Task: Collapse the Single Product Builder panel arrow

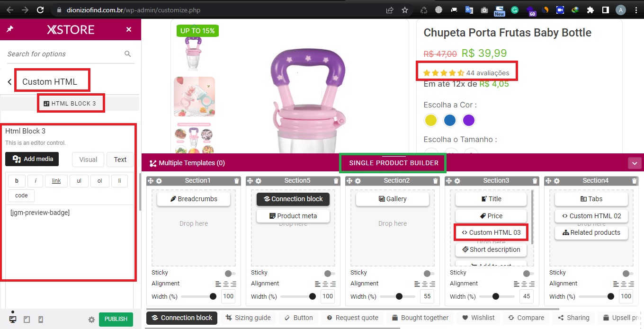Action: click(x=635, y=163)
